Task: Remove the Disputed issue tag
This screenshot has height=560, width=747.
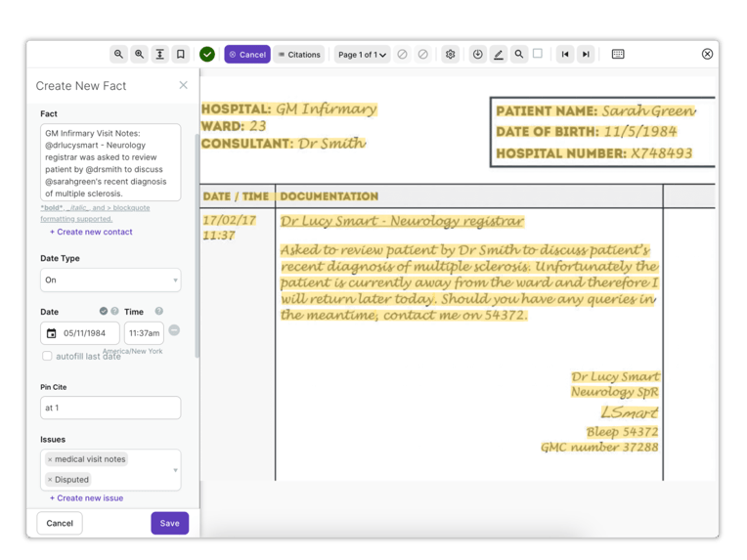Action: tap(50, 480)
